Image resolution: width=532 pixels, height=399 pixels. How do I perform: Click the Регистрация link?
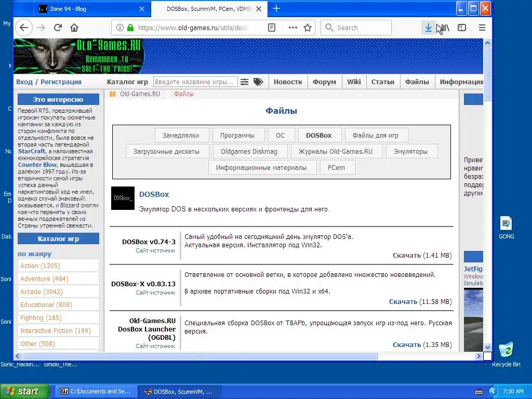(61, 82)
